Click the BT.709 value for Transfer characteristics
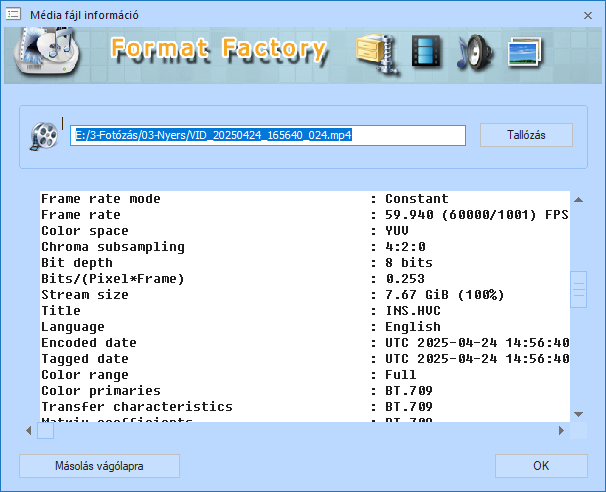This screenshot has width=606, height=492. (x=409, y=407)
